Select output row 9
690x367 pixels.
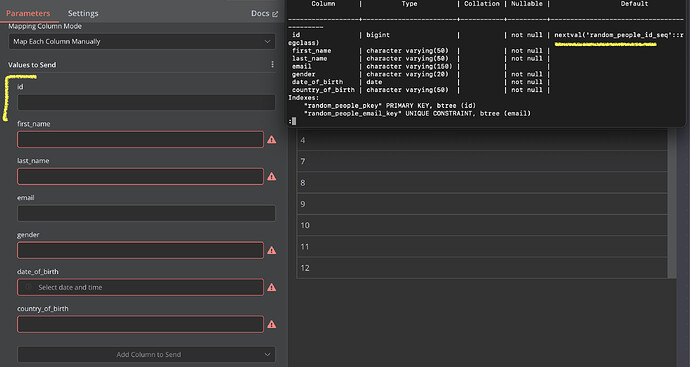(x=482, y=204)
